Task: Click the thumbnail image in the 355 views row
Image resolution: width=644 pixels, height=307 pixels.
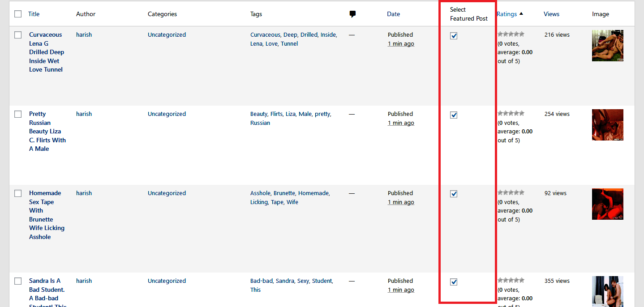Action: pos(608,291)
